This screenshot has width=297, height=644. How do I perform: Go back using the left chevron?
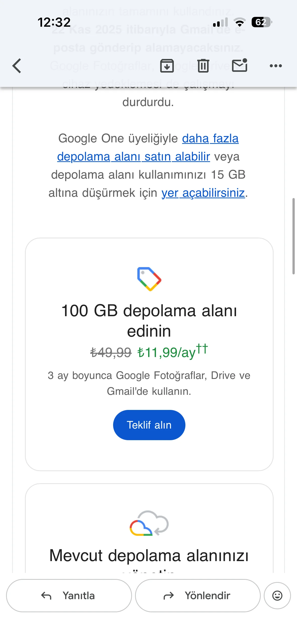(17, 66)
